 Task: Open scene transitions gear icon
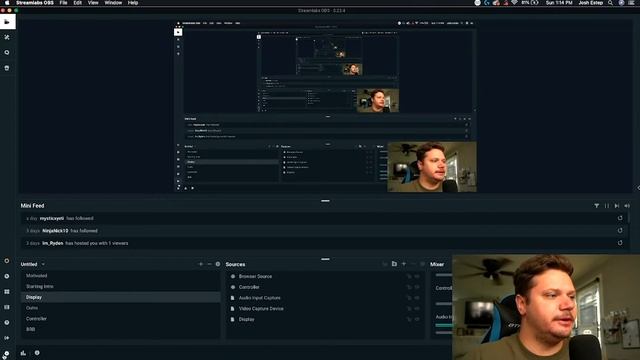218,264
